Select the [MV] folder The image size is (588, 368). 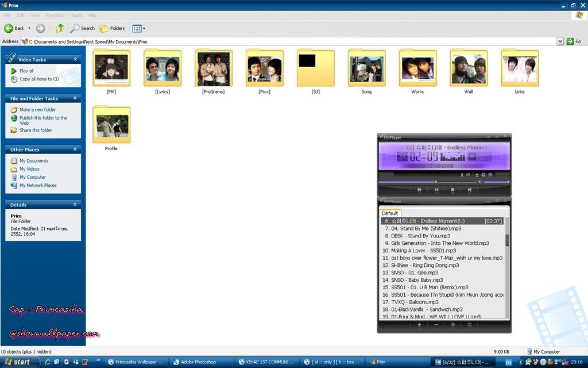111,71
